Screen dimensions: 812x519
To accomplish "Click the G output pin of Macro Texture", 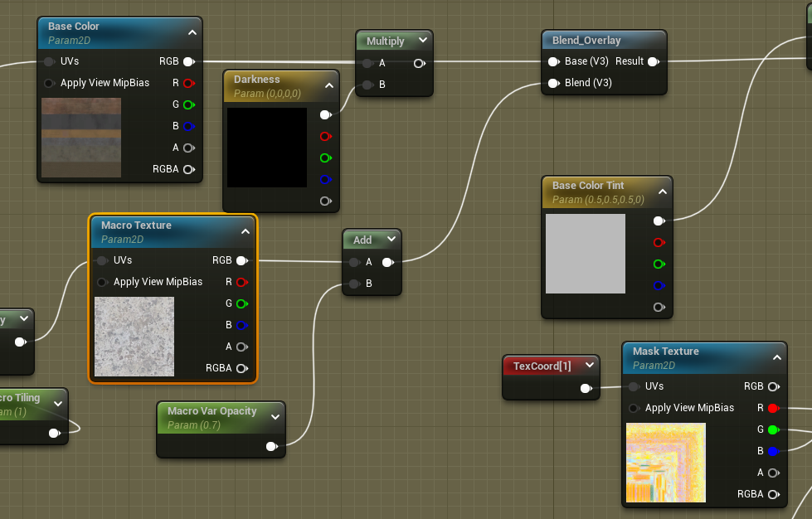I will [242, 303].
